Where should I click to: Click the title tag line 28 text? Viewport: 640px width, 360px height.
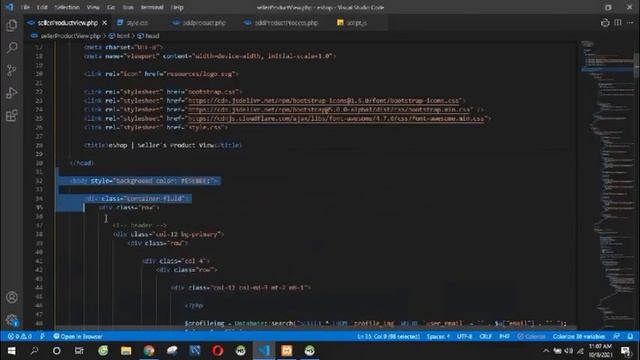click(162, 145)
